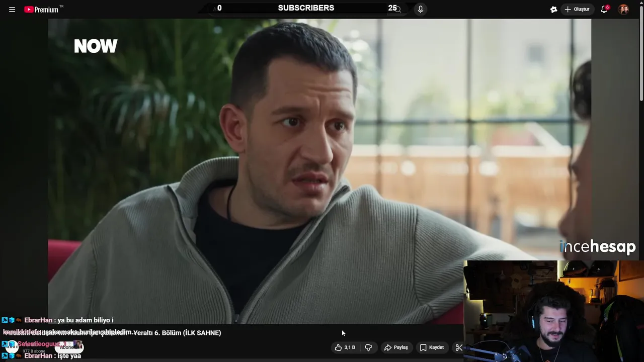This screenshot has width=644, height=362.
Task: Click the 977 B abone subscriber count
Action: click(34, 351)
